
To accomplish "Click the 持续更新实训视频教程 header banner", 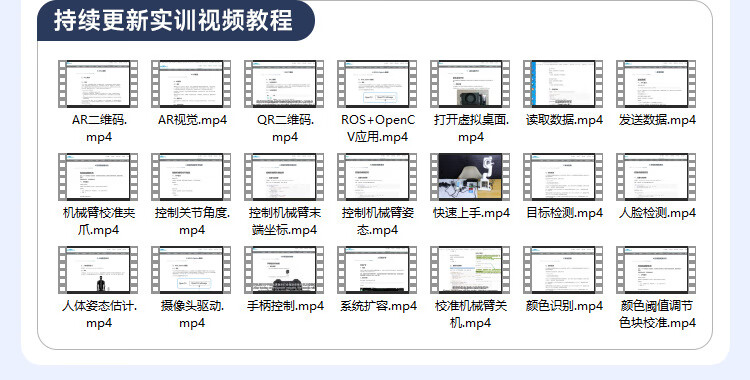I will 176,21.
